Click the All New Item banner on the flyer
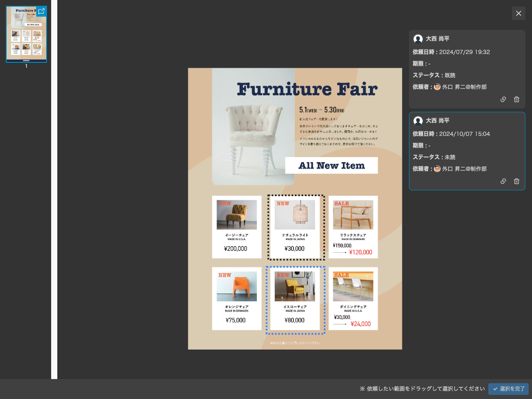This screenshot has height=399, width=532. tap(331, 165)
